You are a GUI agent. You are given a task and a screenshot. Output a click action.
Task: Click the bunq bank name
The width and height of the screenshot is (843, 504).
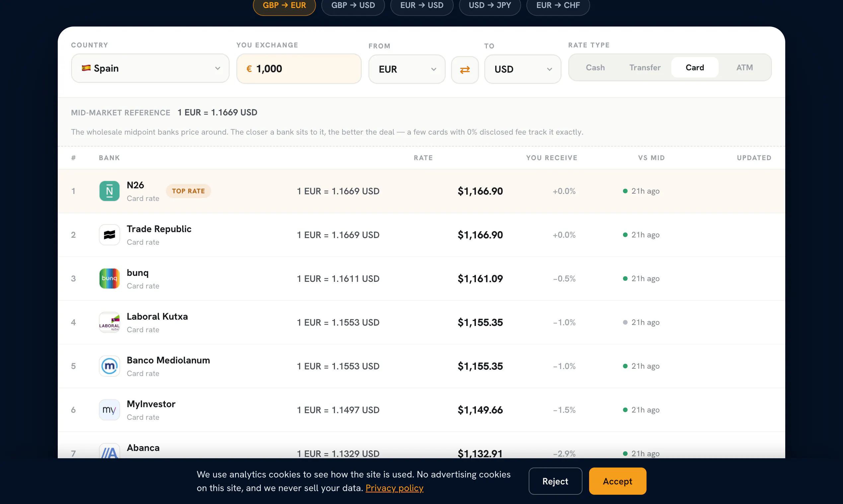(x=138, y=273)
